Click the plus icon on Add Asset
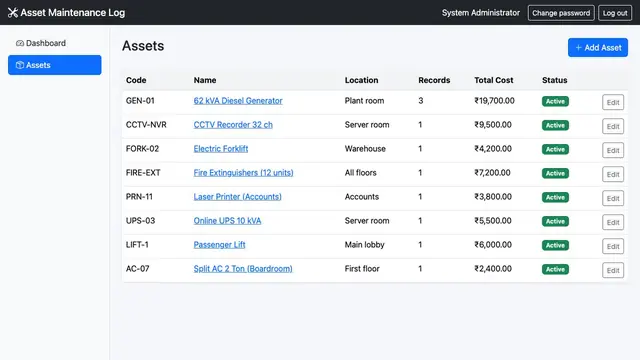The height and width of the screenshot is (360, 640). [578, 48]
